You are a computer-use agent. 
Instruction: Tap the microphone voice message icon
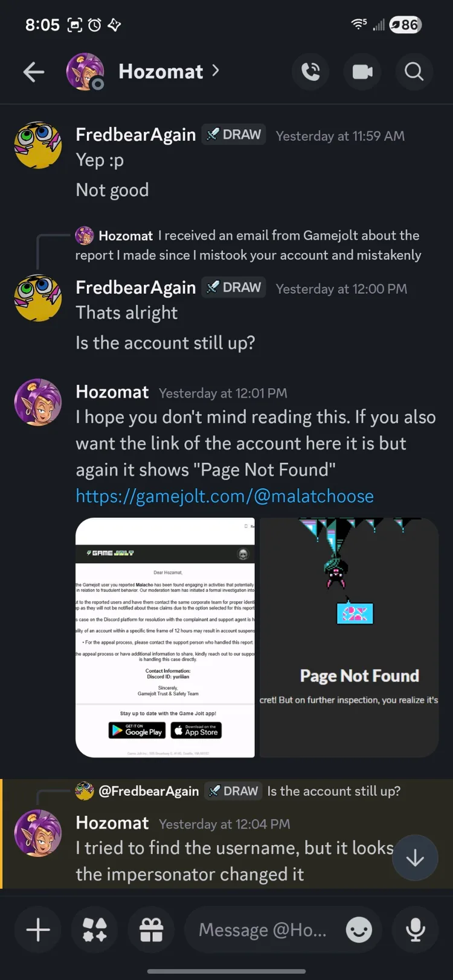pyautogui.click(x=415, y=929)
